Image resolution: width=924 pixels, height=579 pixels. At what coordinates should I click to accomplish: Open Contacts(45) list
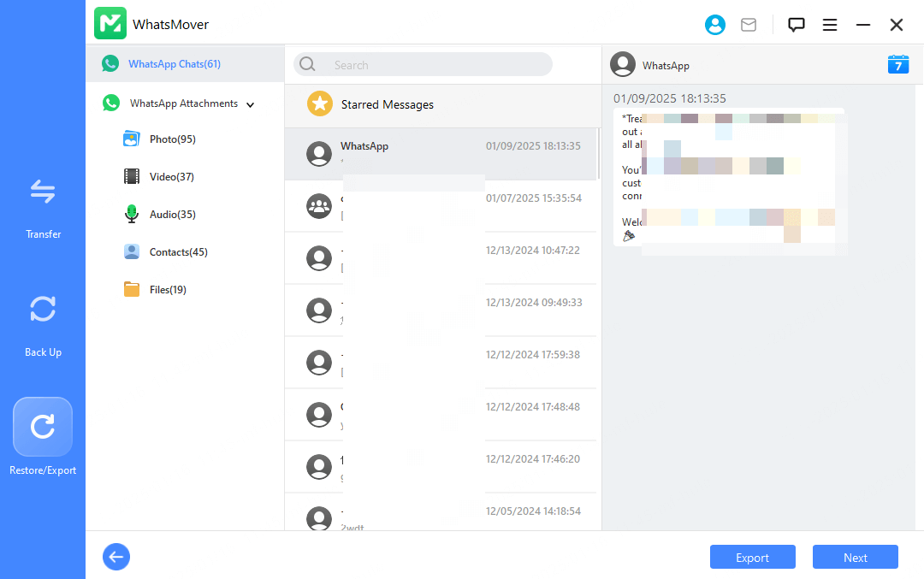pyautogui.click(x=178, y=252)
